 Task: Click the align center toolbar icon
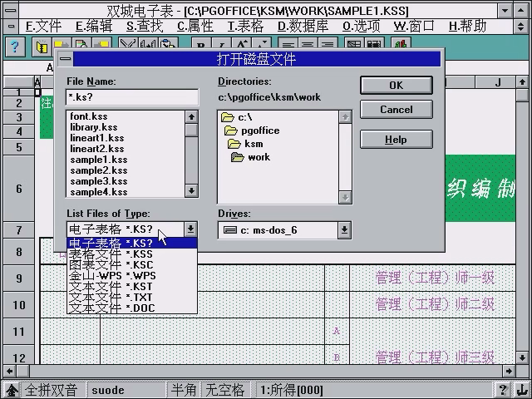tap(308, 44)
